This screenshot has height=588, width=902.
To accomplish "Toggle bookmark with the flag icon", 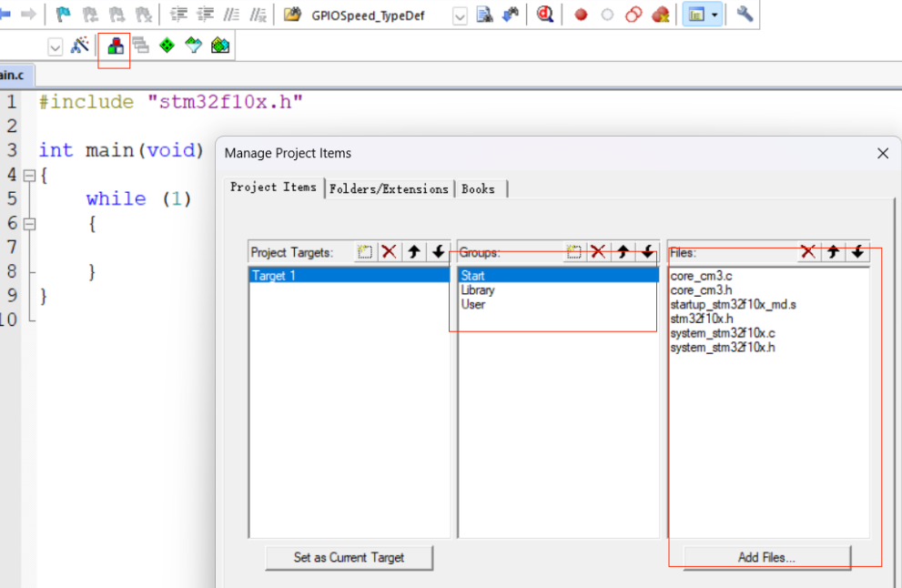I will pos(63,14).
